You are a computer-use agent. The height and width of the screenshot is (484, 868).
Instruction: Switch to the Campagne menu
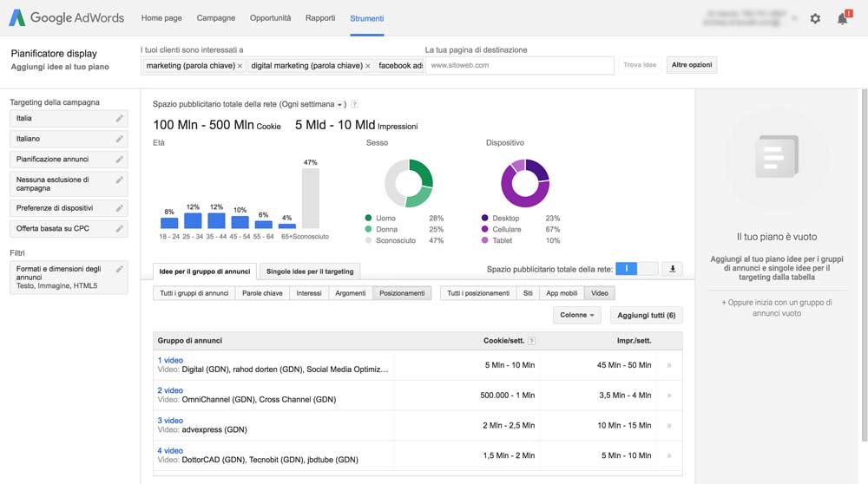(216, 18)
